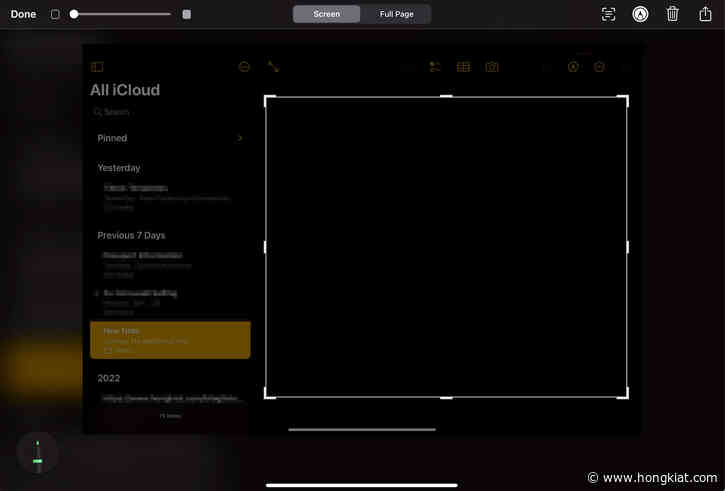The width and height of the screenshot is (725, 491).
Task: Click the top edge crop handle
Action: [x=446, y=96]
